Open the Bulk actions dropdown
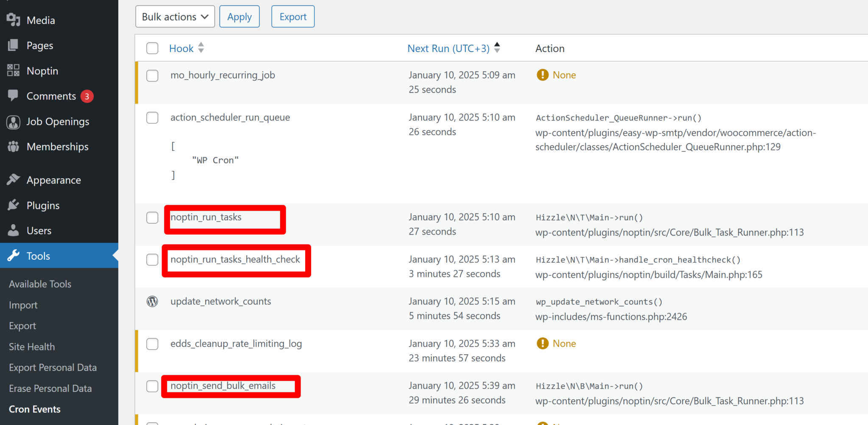The image size is (868, 425). pyautogui.click(x=175, y=16)
